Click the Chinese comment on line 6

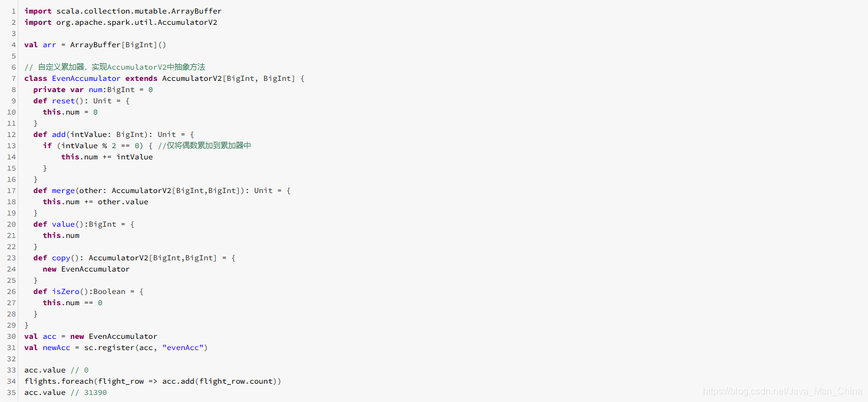114,67
